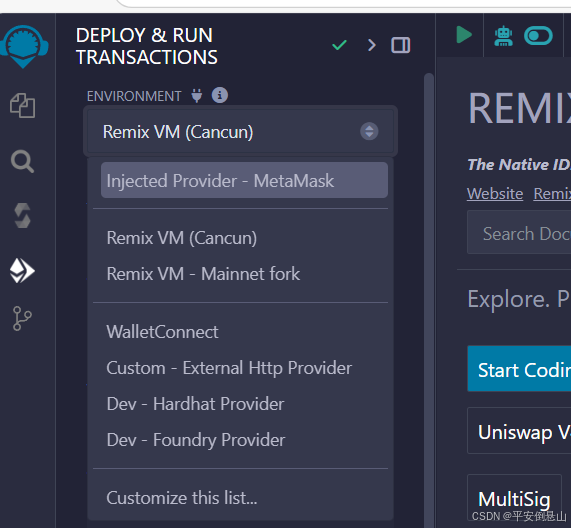Choose Dev - Hardhat Provider from list

point(195,404)
